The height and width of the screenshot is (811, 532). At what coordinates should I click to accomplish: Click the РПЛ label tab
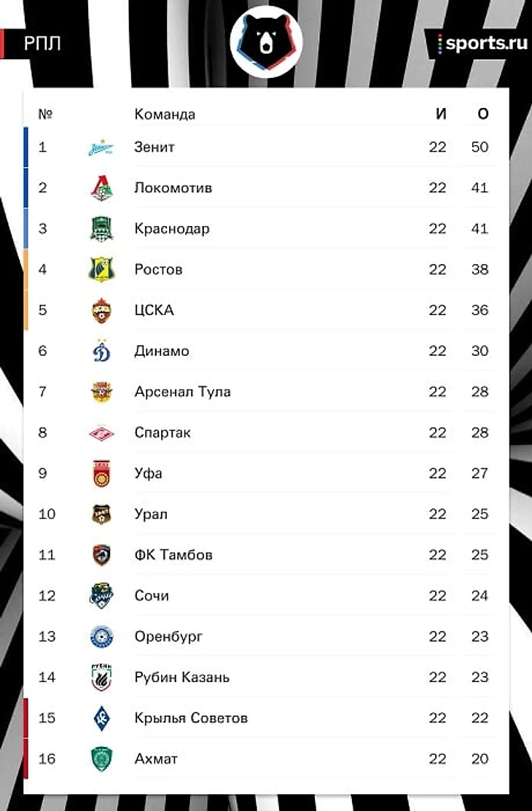tap(42, 44)
